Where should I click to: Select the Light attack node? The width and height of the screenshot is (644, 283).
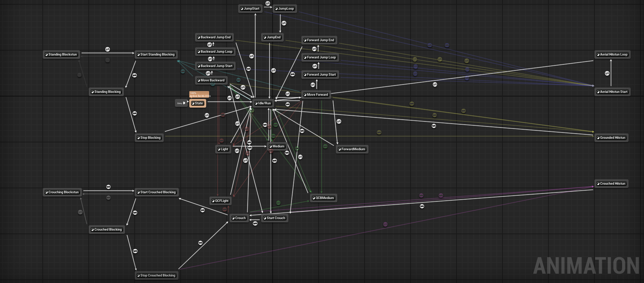[223, 149]
